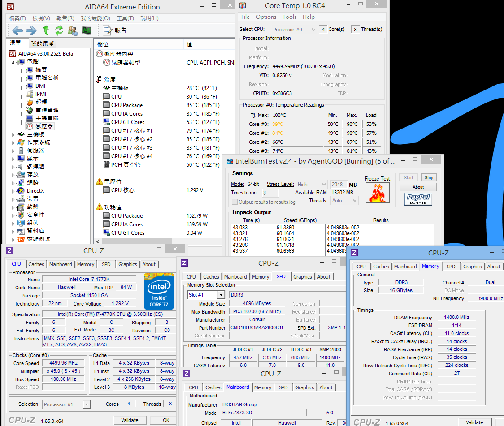Viewport: 504px width, 426px height.
Task: Toggle 'Output results to results.log' checkbox
Action: click(x=235, y=202)
